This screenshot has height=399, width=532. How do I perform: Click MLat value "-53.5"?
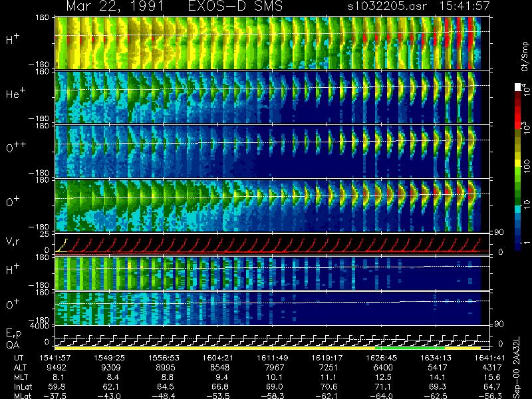point(218,396)
